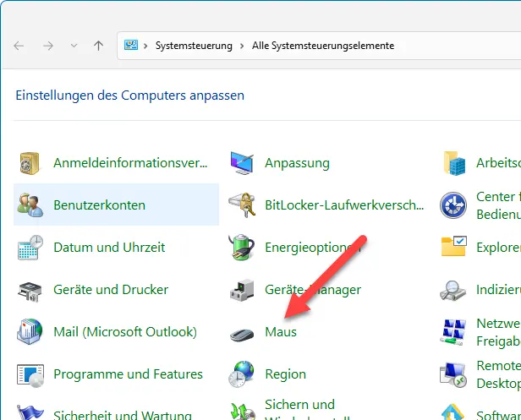Click the Energieoptionen battery icon
The width and height of the screenshot is (521, 420).
243,248
